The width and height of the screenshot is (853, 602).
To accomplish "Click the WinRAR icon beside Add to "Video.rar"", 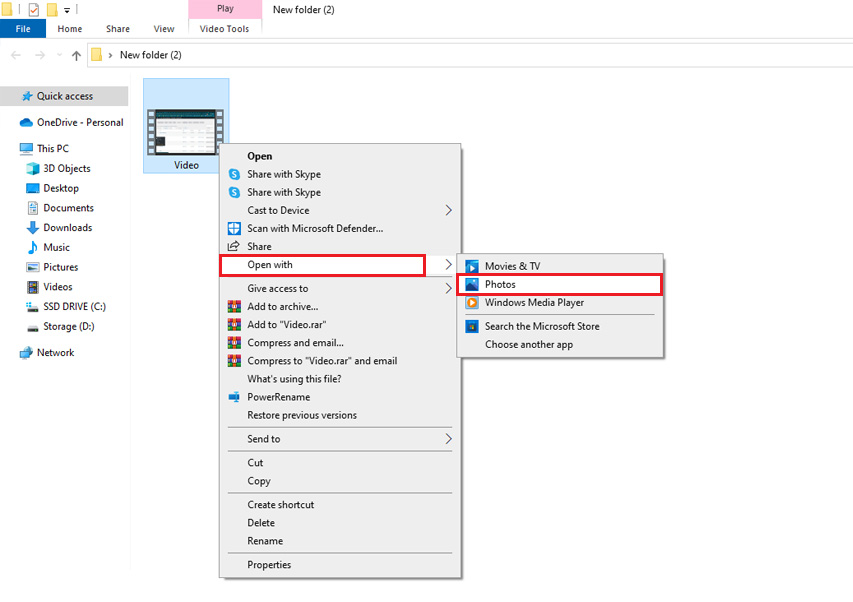I will pos(234,325).
